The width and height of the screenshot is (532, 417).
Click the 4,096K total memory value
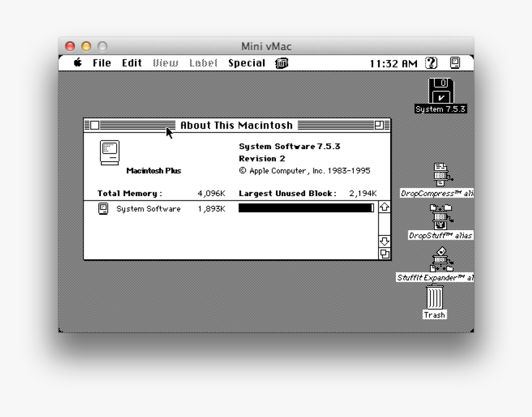[x=211, y=194]
